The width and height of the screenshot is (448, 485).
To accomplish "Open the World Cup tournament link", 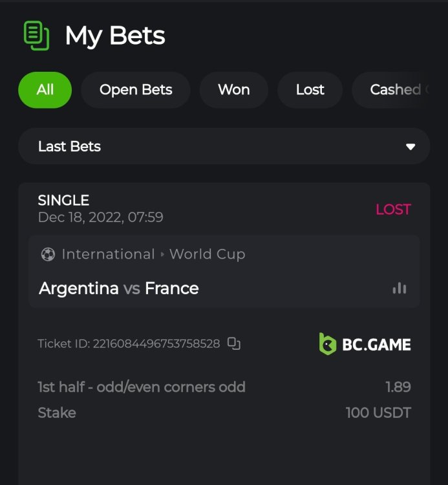I will click(208, 255).
